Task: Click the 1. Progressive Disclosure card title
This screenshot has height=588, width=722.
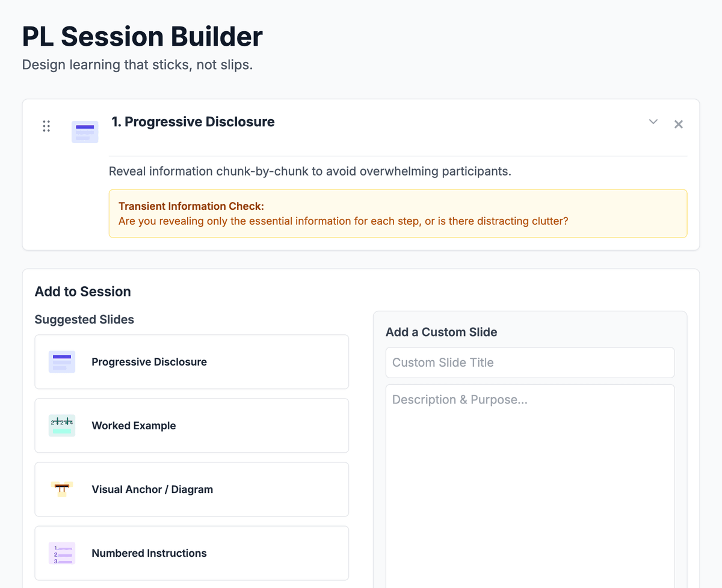Action: 193,122
